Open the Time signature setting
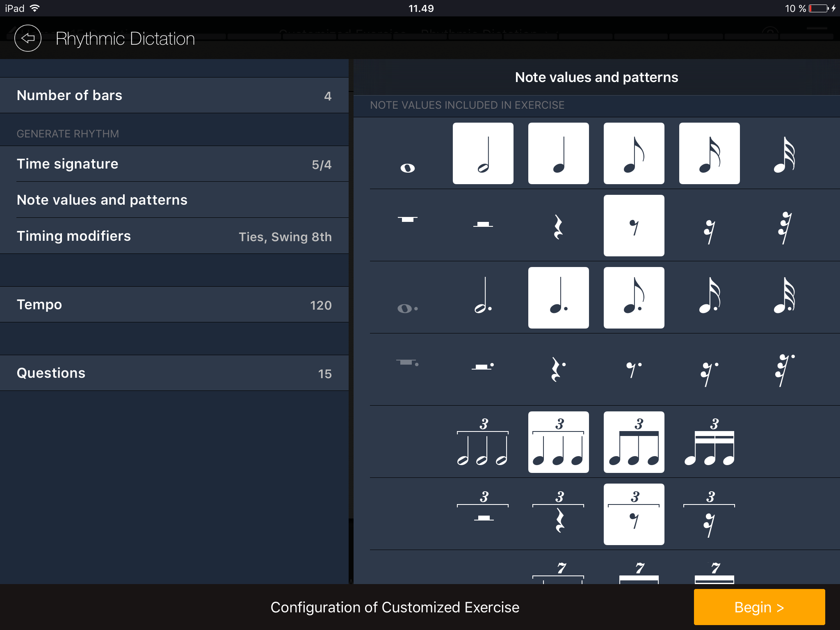The image size is (840, 630). tap(174, 164)
